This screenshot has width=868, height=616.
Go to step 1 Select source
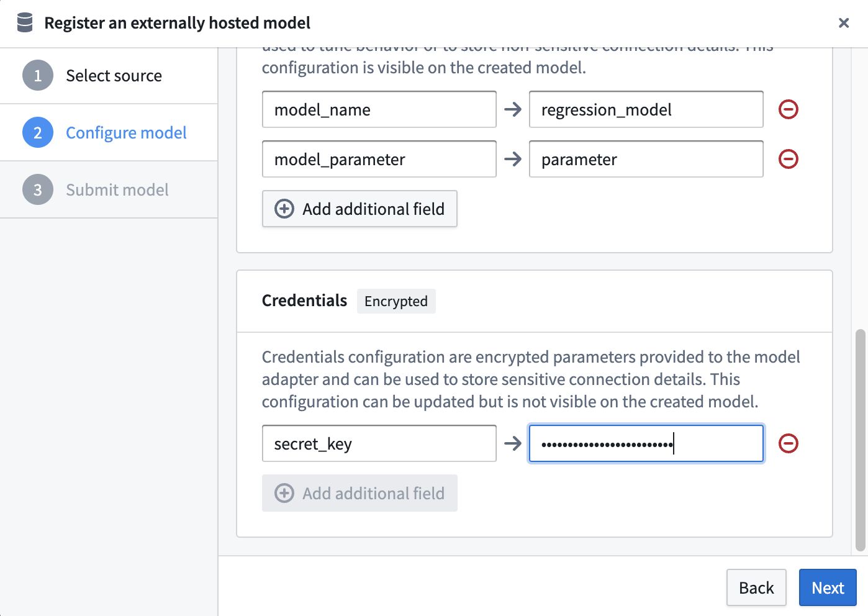(109, 76)
